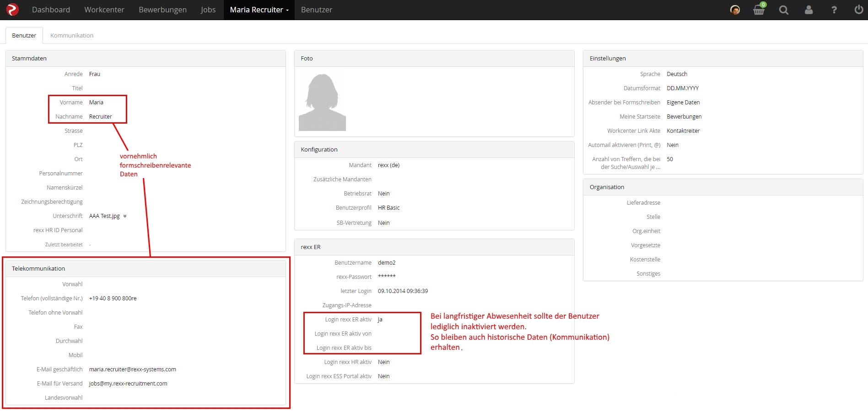Click email maria.recruiter@rexx-systems.com
The width and height of the screenshot is (868, 413).
(x=133, y=369)
